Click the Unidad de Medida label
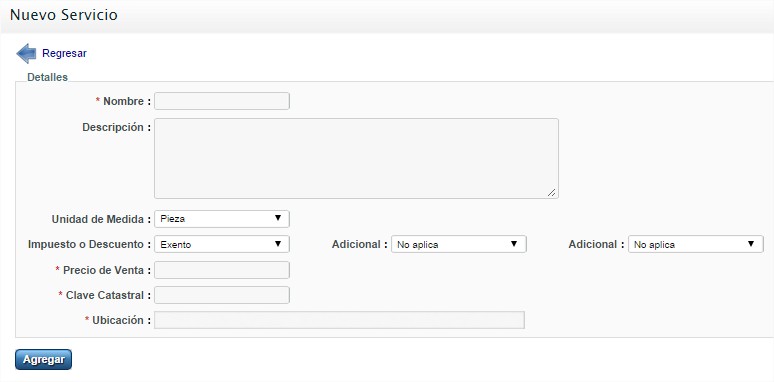The width and height of the screenshot is (774, 382). tap(101, 220)
